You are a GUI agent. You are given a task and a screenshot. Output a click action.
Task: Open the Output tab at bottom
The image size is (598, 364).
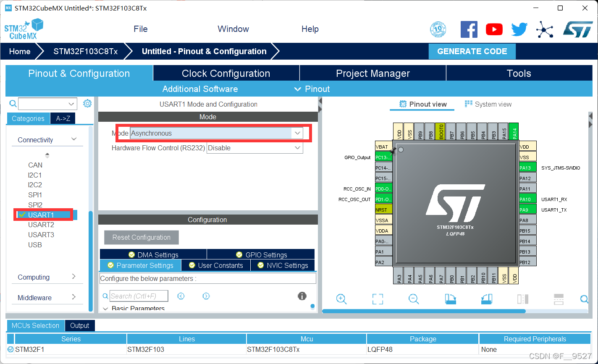coord(80,325)
